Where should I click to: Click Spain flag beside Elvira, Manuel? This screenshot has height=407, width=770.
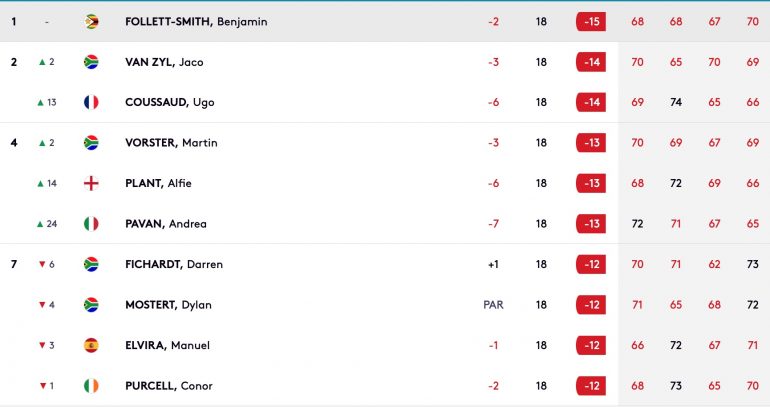91,345
